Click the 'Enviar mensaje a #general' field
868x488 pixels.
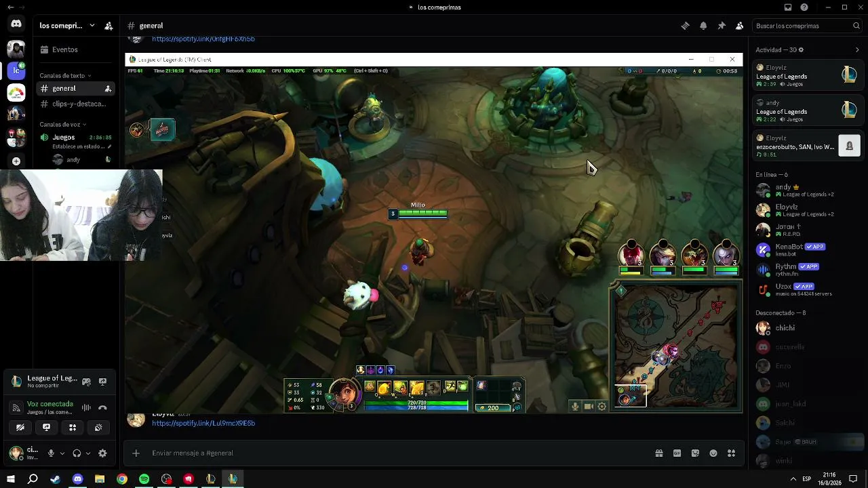[393, 453]
